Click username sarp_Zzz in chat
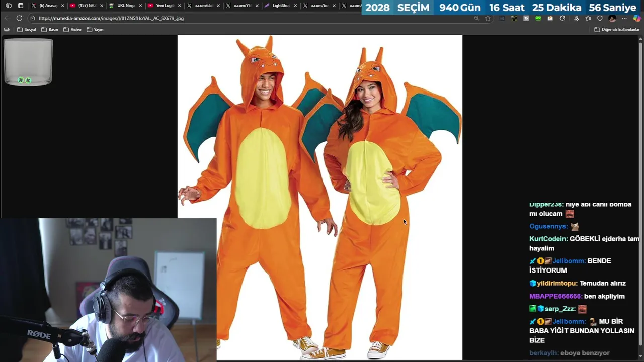Viewport: 644px width, 362px height. coord(560,309)
